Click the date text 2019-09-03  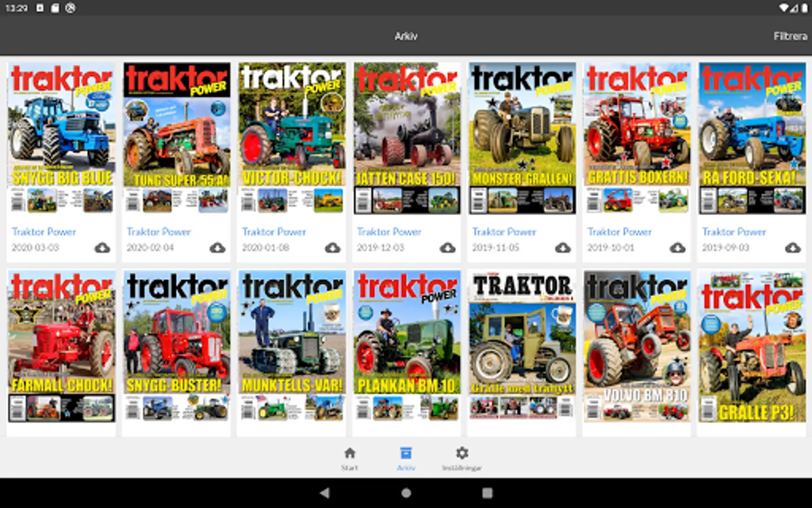pos(726,248)
